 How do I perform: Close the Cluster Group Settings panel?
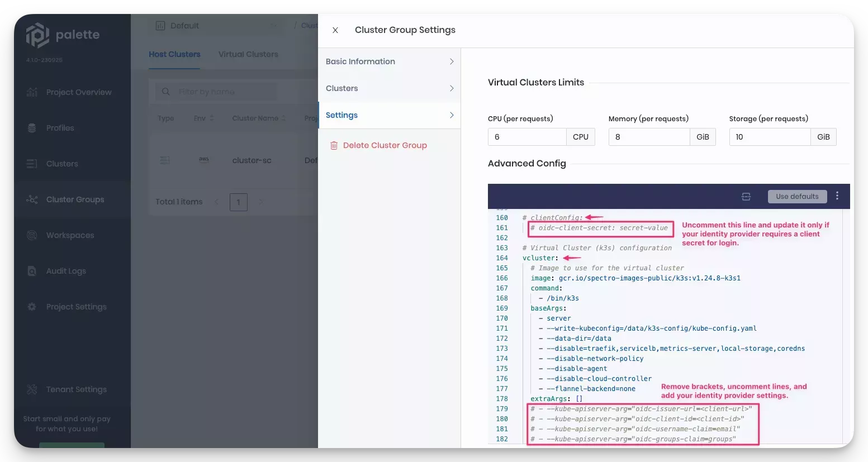coord(335,30)
